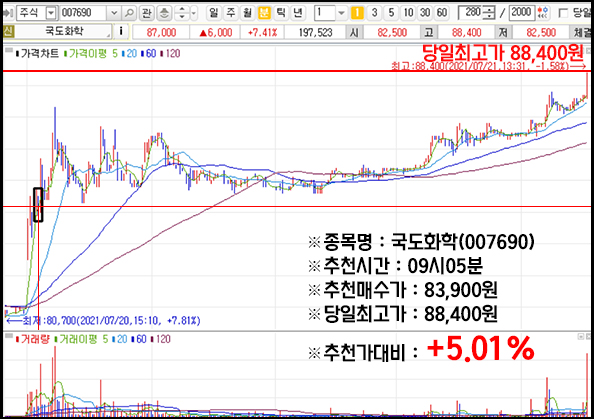
Task: Open the 관 watchlist button
Action: click(x=146, y=13)
